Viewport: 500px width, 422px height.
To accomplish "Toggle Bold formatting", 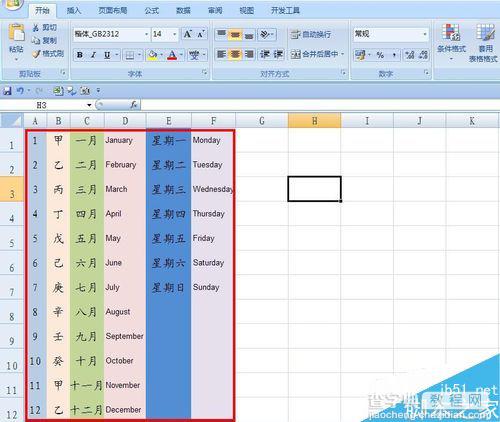I will (x=80, y=55).
